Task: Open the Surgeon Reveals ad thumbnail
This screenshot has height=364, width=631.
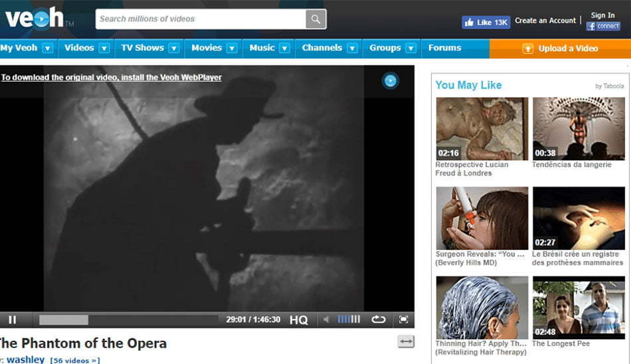Action: (482, 218)
